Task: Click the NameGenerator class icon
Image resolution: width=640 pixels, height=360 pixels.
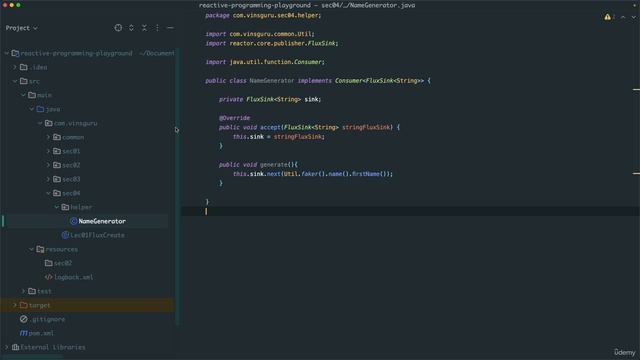Action: pyautogui.click(x=73, y=221)
